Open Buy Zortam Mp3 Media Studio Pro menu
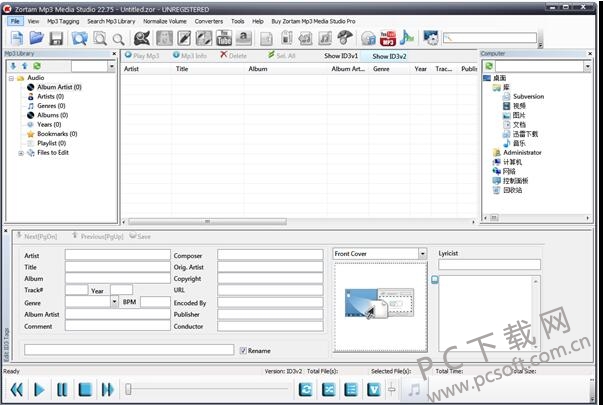The height and width of the screenshot is (405, 603). click(x=313, y=21)
